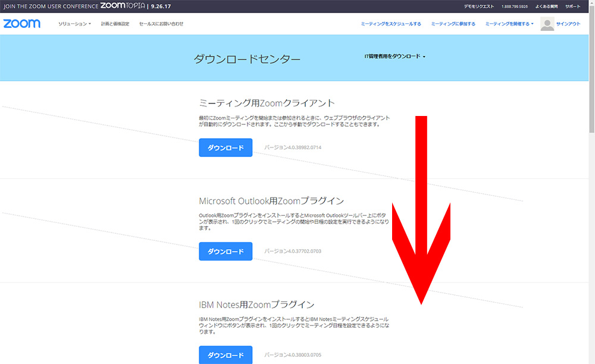This screenshot has width=595, height=364.
Task: Click デモをリクエスト in top bar
Action: click(479, 6)
